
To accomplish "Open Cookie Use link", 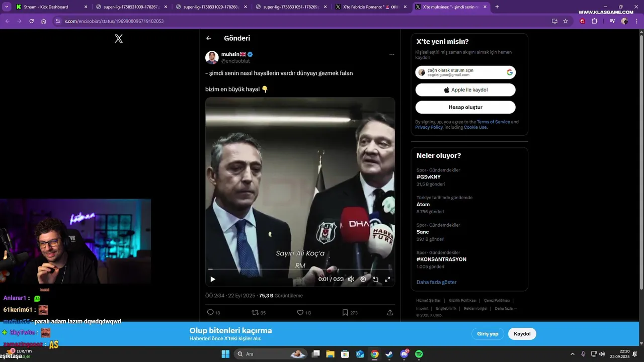I will 475,127.
